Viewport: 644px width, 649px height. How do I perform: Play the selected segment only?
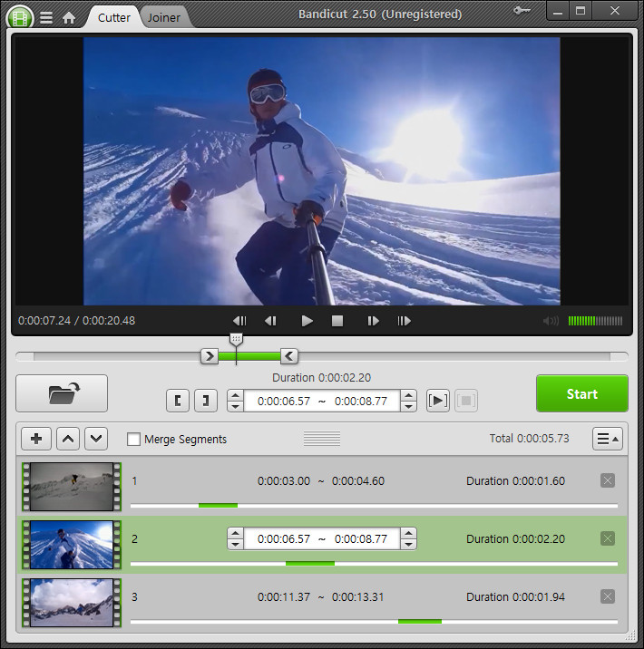[x=438, y=401]
